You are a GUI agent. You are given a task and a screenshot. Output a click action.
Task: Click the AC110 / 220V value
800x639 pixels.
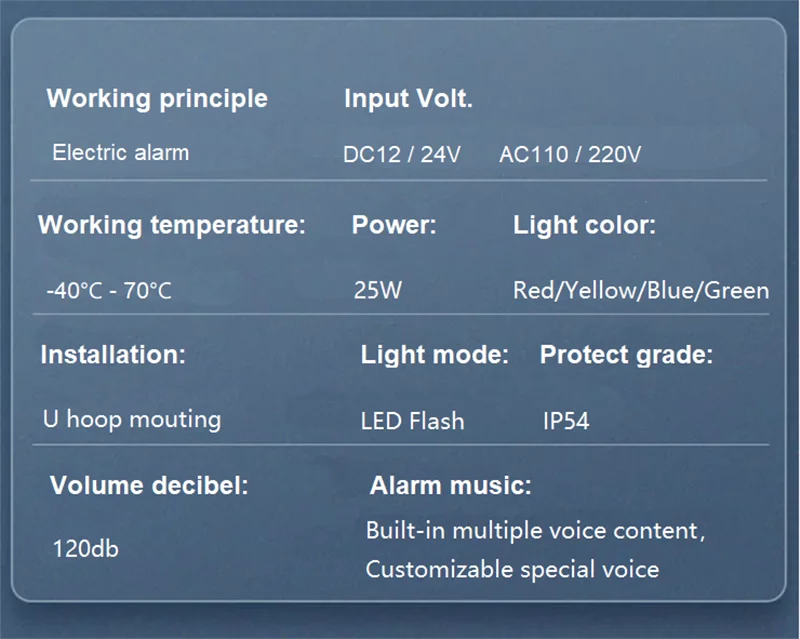[570, 155]
